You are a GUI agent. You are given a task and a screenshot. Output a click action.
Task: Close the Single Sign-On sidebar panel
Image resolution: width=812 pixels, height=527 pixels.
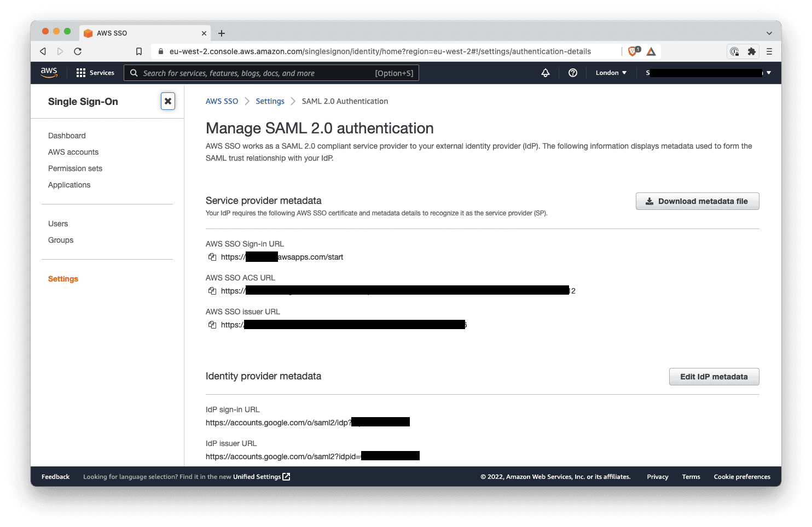[x=168, y=101]
